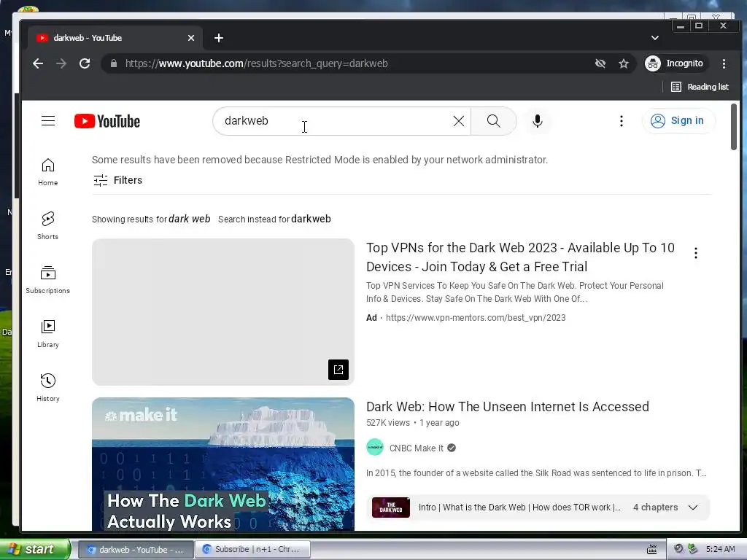Open Filters for search results
Viewport: 747px width, 560px height.
[117, 180]
